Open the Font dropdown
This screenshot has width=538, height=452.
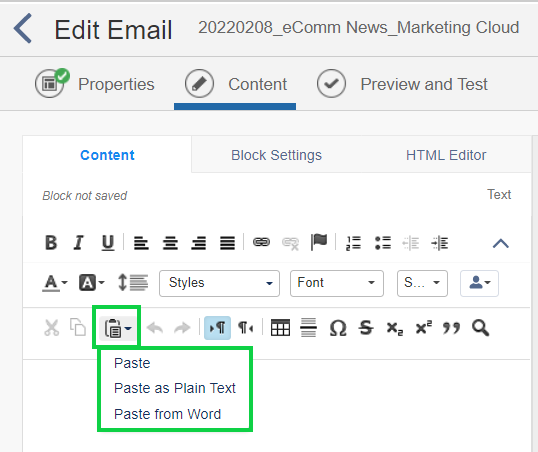(x=337, y=283)
